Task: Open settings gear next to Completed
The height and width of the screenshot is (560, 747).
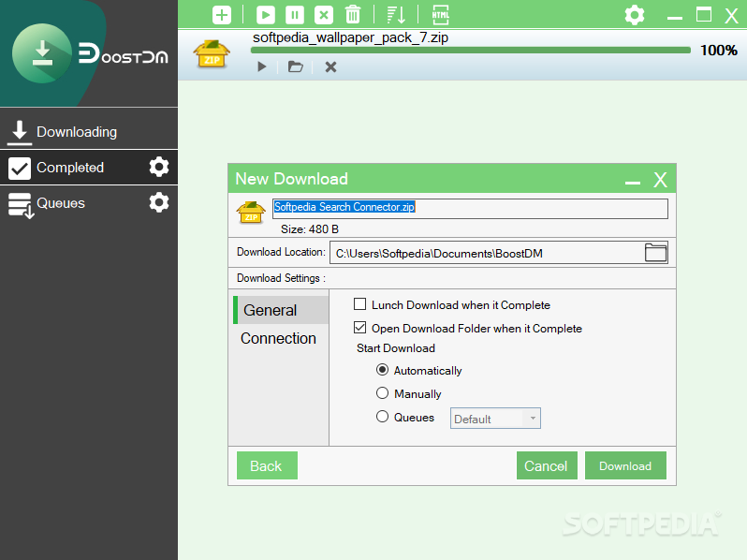Action: 158,167
